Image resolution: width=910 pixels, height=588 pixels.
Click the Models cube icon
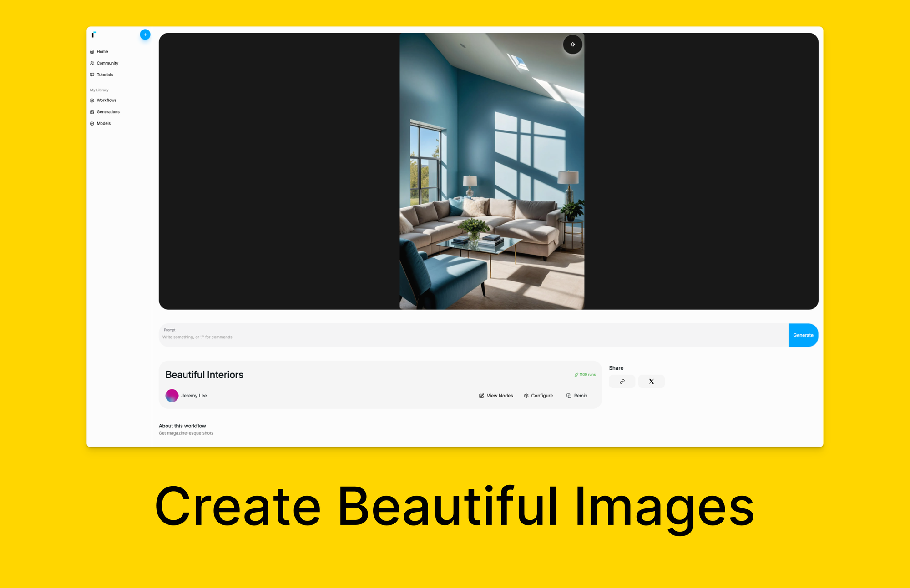[92, 124]
